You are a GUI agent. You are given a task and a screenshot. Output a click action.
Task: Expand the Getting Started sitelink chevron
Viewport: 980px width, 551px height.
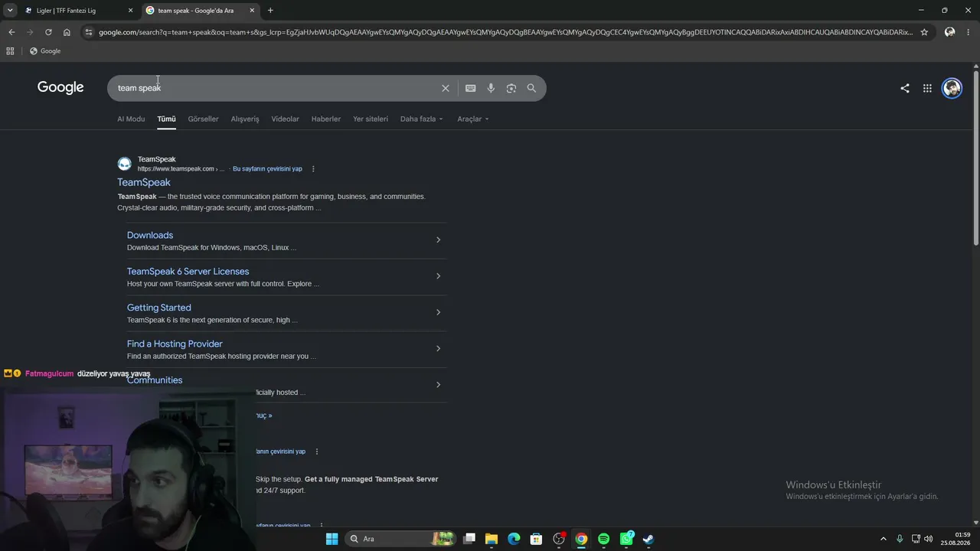[438, 312]
